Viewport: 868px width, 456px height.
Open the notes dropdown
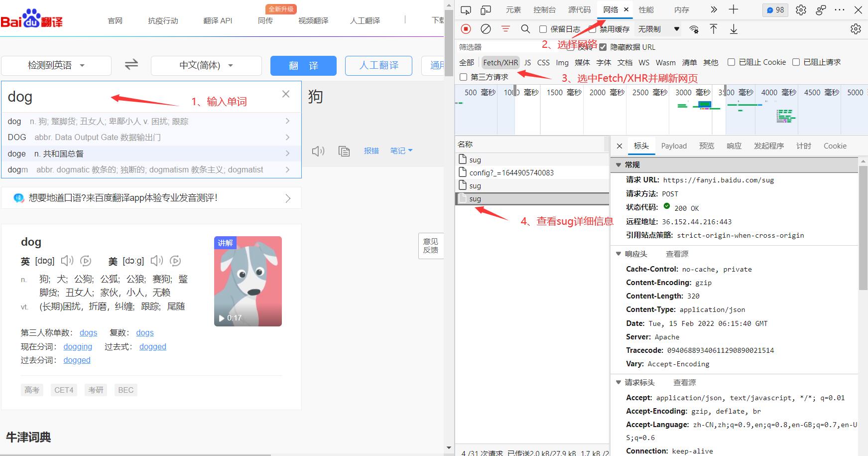coord(401,151)
